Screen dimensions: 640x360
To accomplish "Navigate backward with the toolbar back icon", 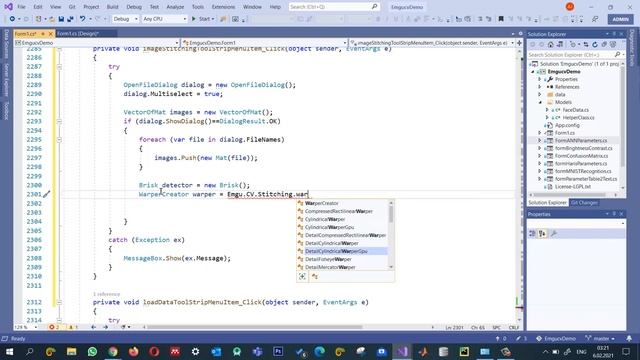I will pyautogui.click(x=12, y=19).
